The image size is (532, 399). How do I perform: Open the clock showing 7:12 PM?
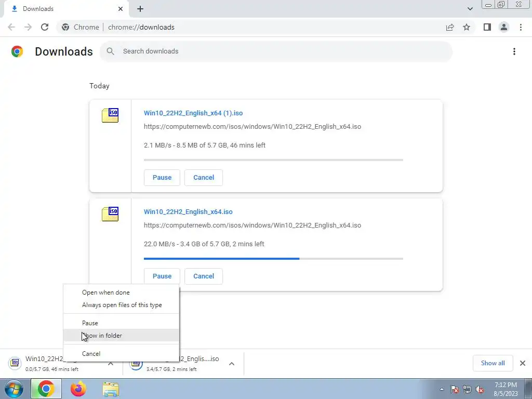click(x=506, y=389)
